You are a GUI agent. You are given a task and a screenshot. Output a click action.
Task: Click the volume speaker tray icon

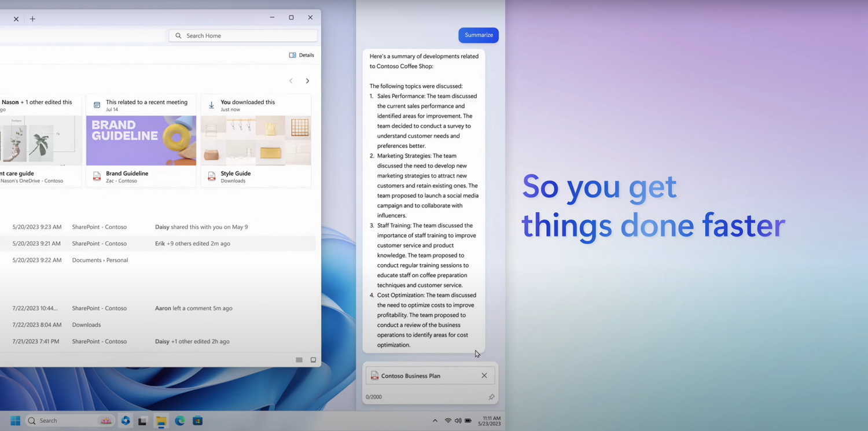458,421
